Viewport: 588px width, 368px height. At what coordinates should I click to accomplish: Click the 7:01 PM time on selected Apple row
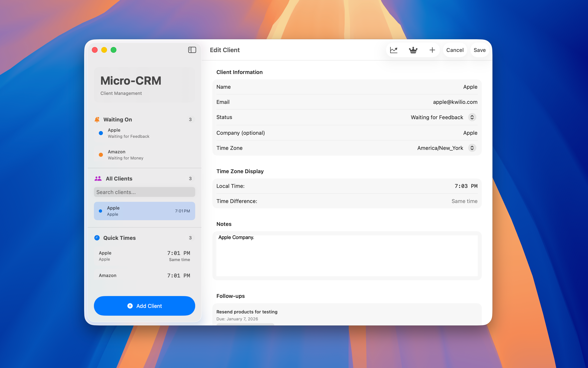coord(183,211)
